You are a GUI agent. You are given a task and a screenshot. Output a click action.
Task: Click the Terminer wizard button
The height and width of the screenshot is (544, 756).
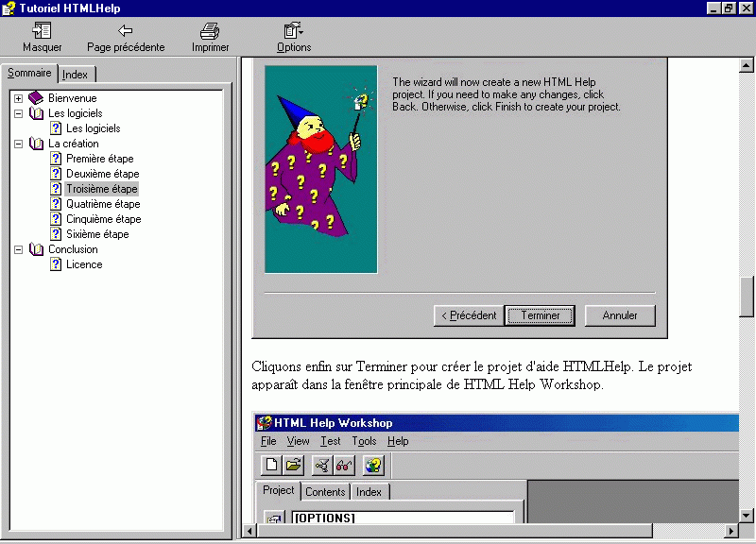tap(540, 315)
